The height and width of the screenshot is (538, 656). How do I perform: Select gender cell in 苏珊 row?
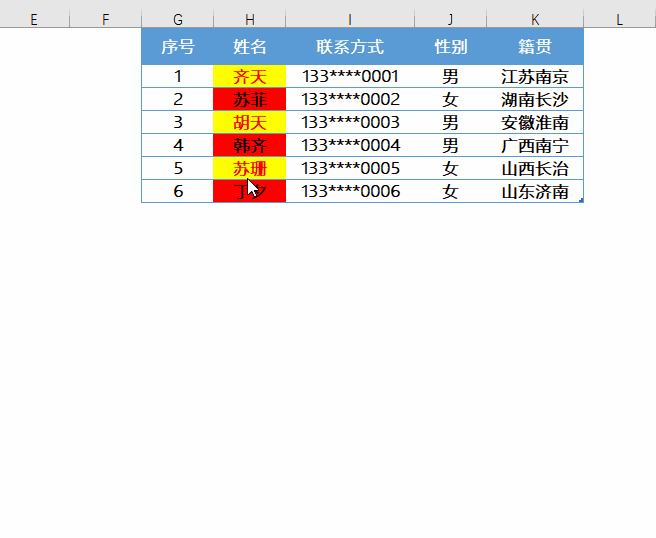coord(450,168)
